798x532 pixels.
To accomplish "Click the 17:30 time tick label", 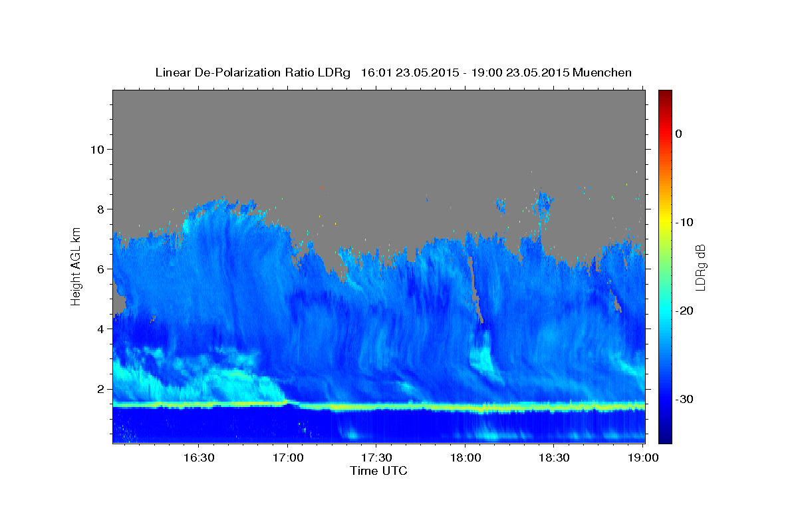I will (376, 458).
